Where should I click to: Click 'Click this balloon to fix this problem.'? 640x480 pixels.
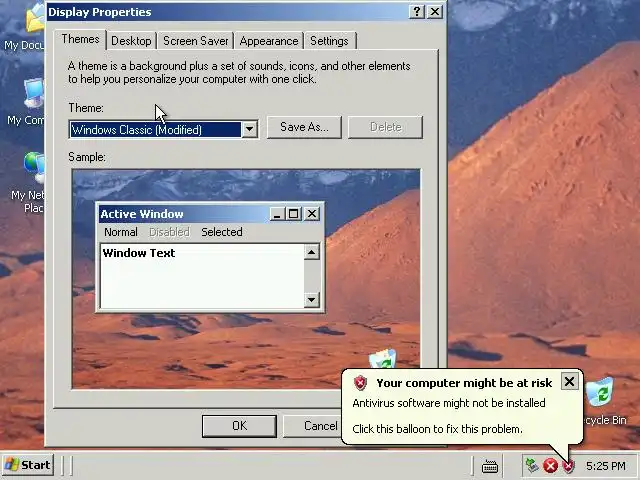coord(437,429)
